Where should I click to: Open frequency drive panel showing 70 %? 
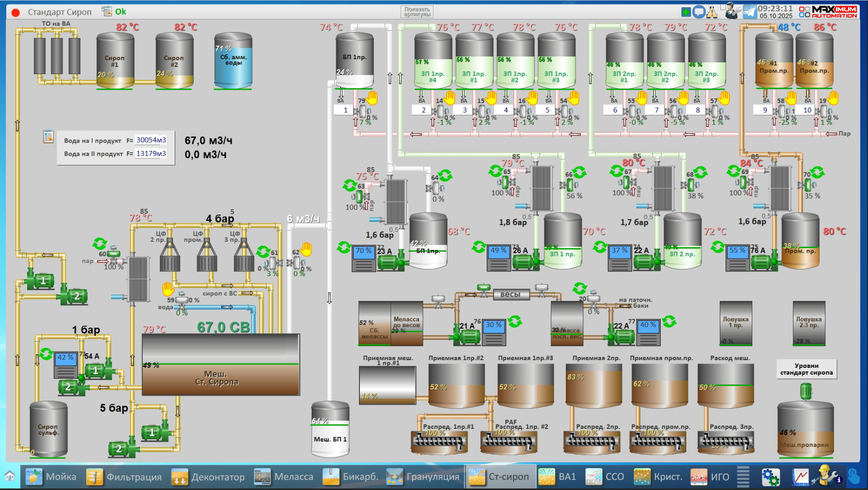(363, 258)
